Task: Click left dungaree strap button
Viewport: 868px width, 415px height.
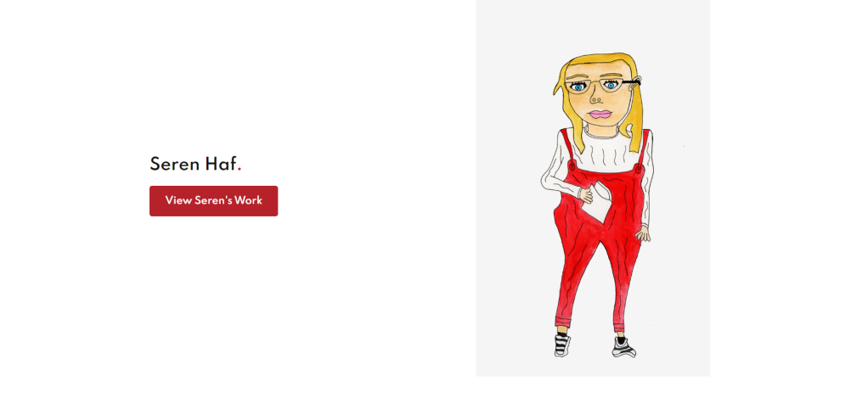Action: tap(572, 165)
